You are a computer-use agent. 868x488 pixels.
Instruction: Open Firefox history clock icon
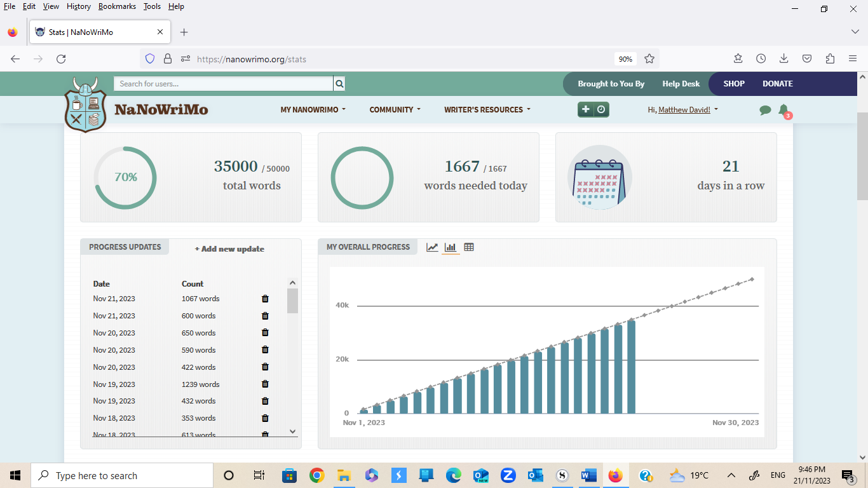[x=761, y=58]
